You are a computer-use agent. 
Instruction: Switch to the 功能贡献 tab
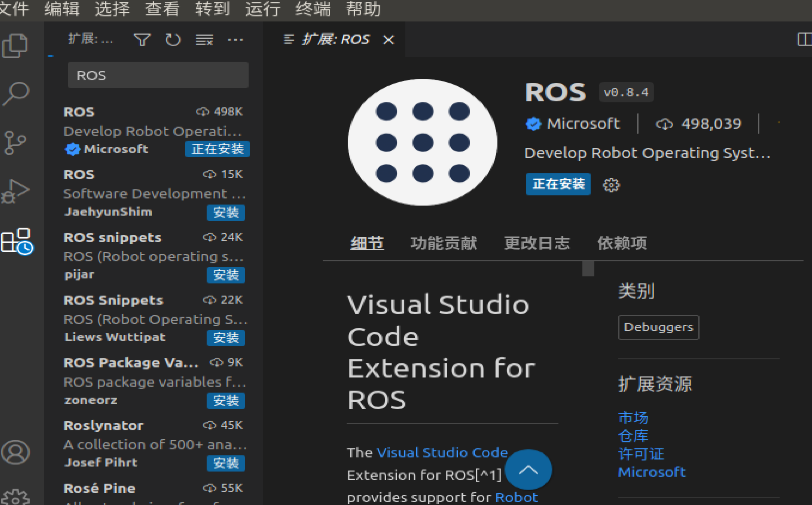pos(444,243)
